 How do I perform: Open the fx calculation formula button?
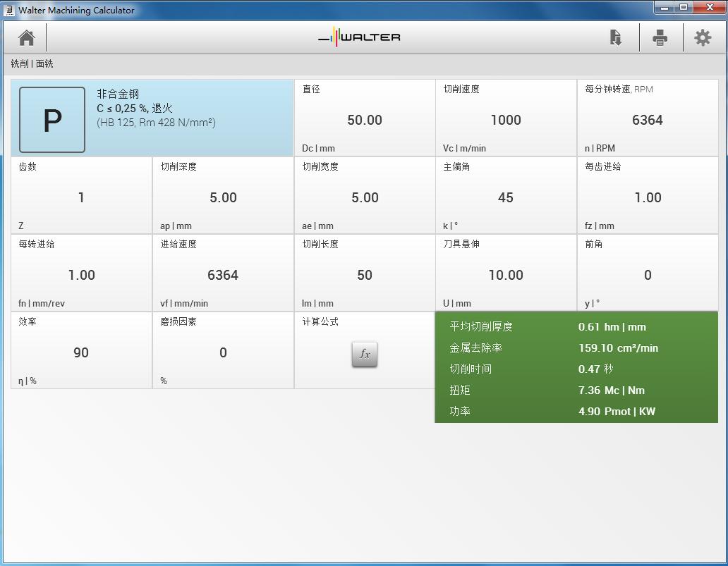pyautogui.click(x=365, y=355)
